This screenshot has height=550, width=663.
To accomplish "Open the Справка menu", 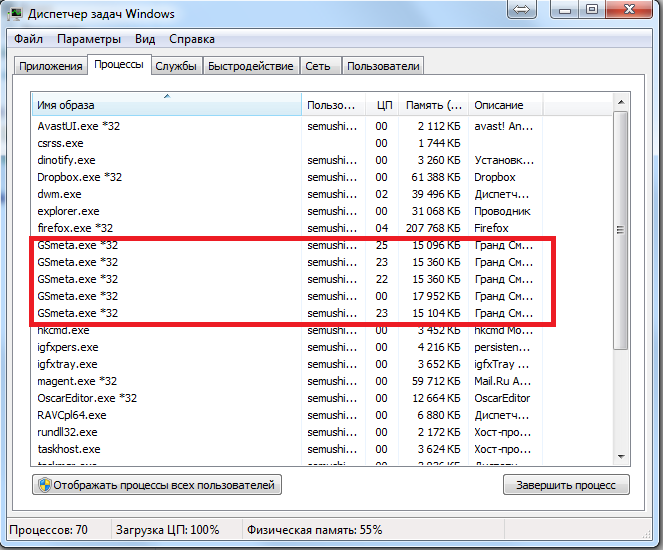I will click(192, 39).
